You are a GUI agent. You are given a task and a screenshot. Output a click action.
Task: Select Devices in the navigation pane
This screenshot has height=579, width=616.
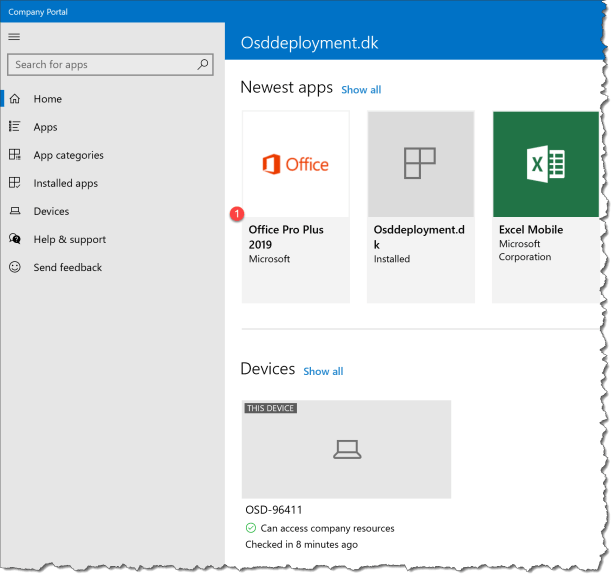[113, 211]
